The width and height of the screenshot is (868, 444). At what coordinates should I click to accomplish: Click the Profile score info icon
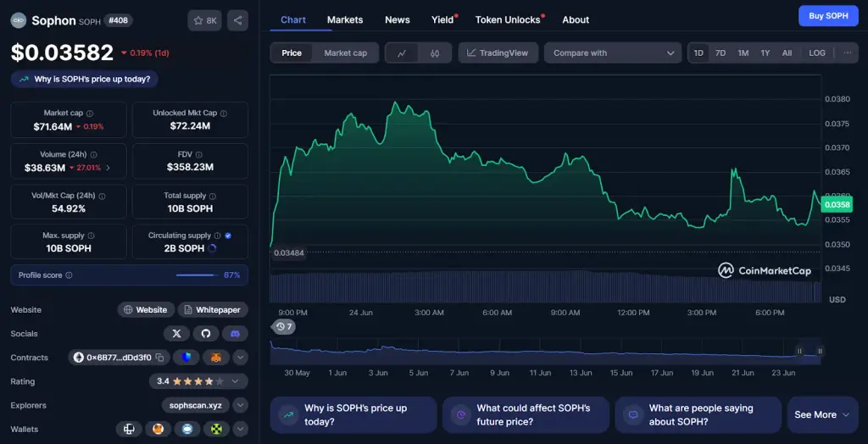click(69, 275)
